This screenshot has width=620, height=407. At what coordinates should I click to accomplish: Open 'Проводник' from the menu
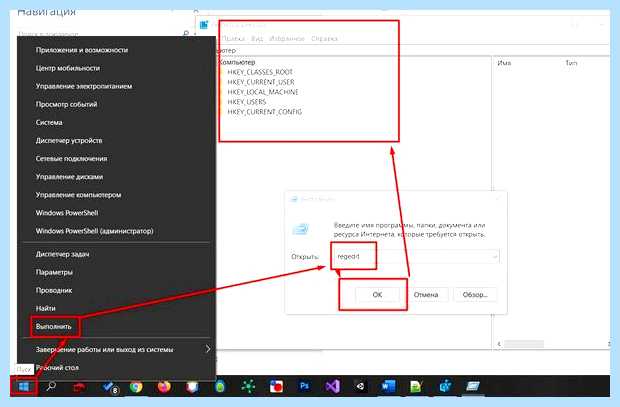point(54,290)
